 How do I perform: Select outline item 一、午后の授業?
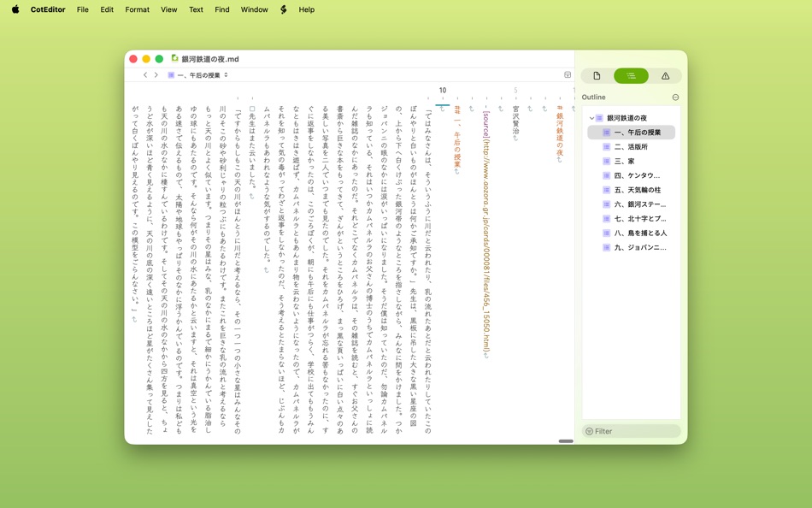[x=631, y=133]
